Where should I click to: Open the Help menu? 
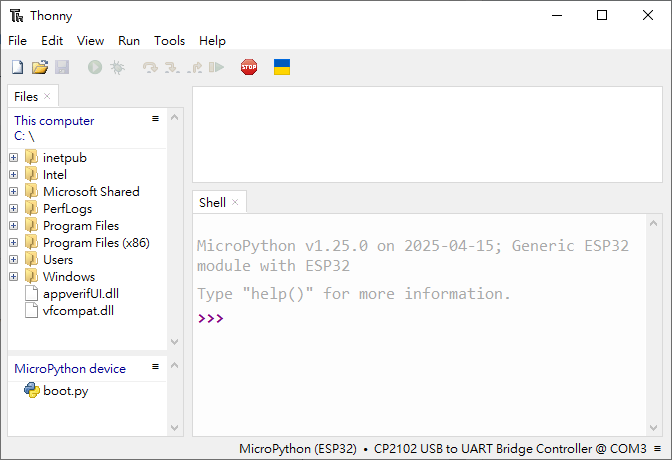click(212, 41)
